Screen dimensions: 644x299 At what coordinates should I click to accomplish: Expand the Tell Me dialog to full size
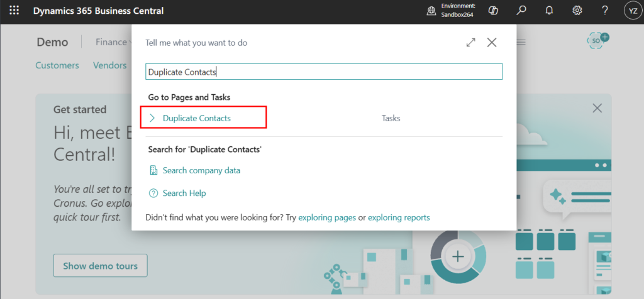470,42
